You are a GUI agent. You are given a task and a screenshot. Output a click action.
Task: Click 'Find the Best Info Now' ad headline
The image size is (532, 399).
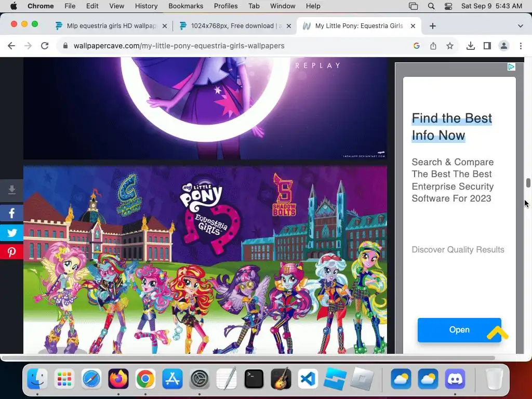(x=451, y=127)
